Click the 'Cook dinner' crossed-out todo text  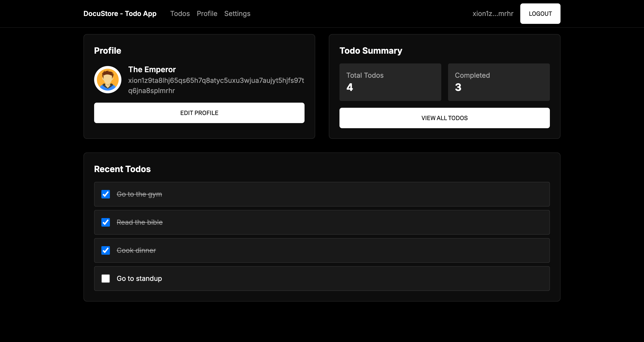click(x=136, y=250)
